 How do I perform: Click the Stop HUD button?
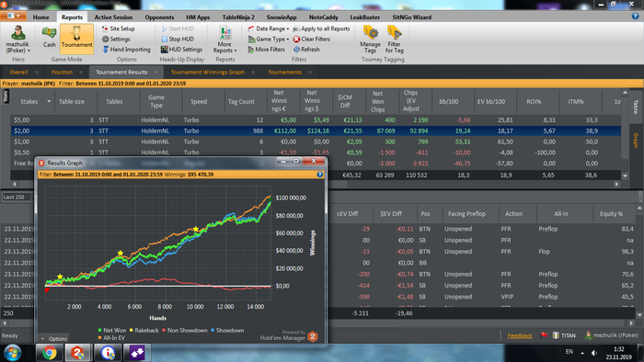[178, 39]
